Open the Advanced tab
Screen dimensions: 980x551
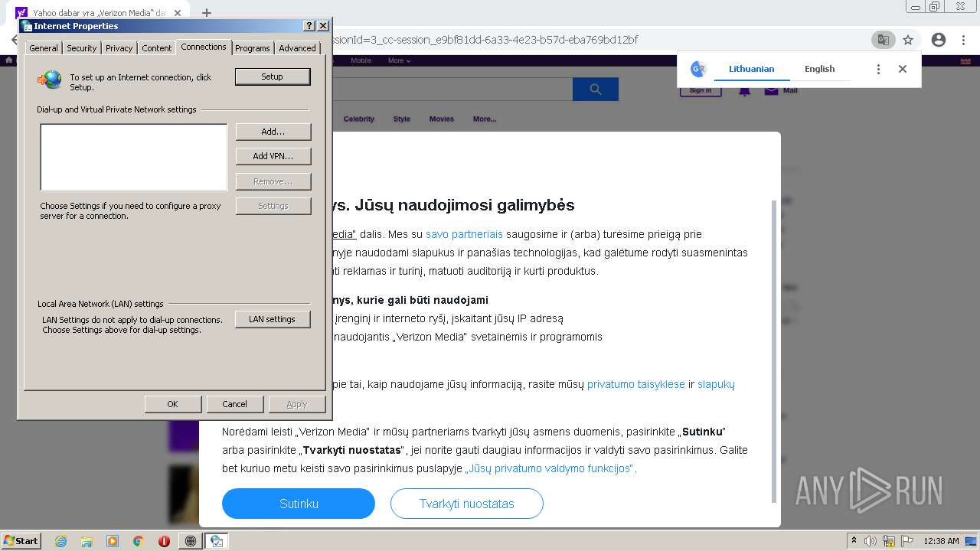[297, 47]
